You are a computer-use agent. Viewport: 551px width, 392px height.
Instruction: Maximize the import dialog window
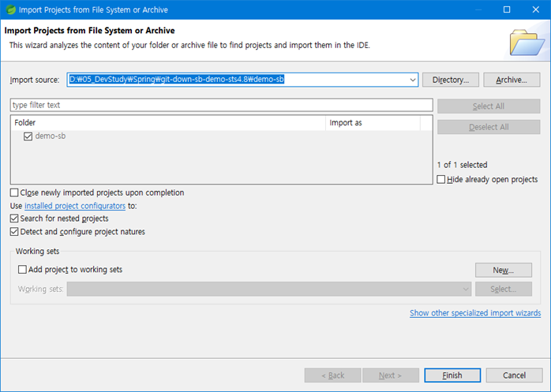pyautogui.click(x=507, y=9)
